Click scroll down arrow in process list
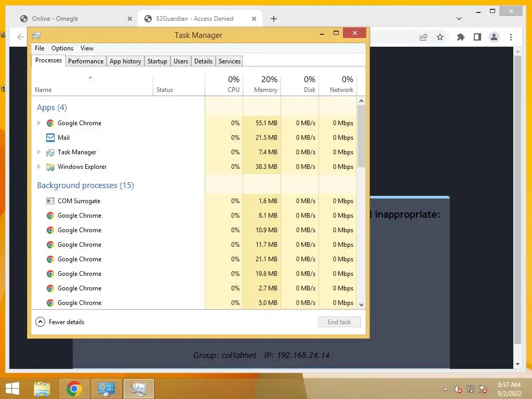 (362, 304)
